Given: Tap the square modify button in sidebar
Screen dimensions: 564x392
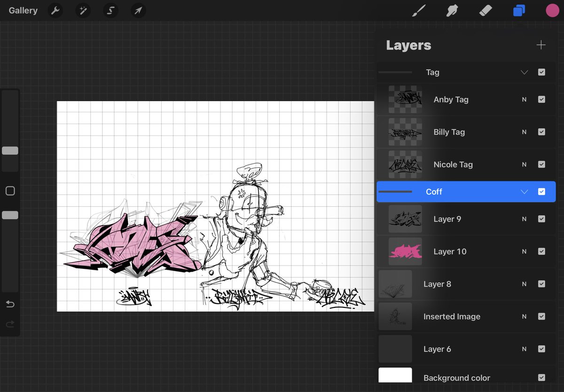Looking at the screenshot, I should pos(10,191).
